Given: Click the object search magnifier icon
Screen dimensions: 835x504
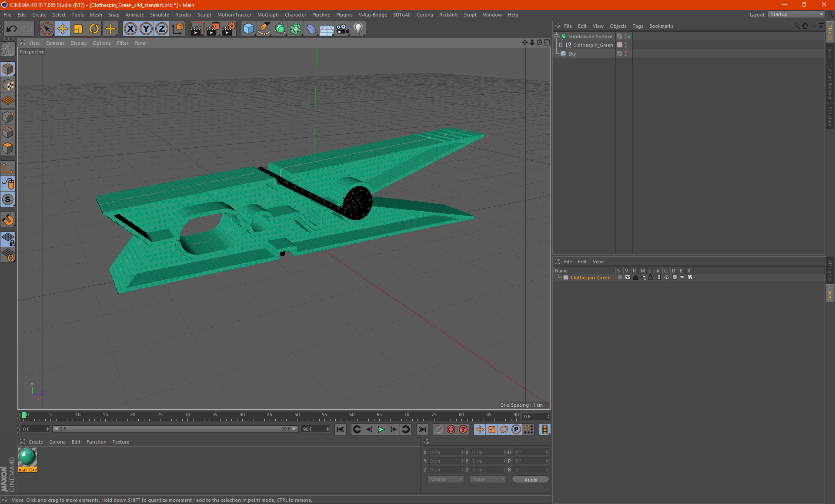Looking at the screenshot, I should [797, 26].
